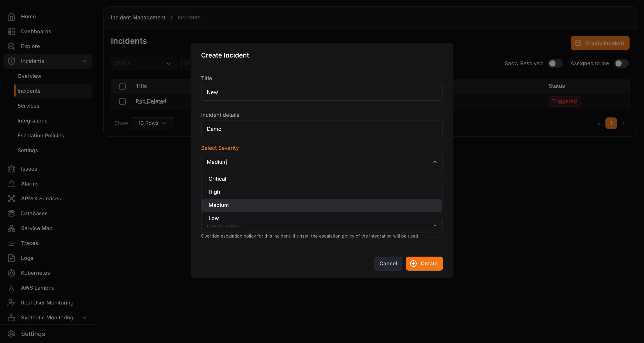
Task: Click the AWS Lambda icon
Action: 11,288
